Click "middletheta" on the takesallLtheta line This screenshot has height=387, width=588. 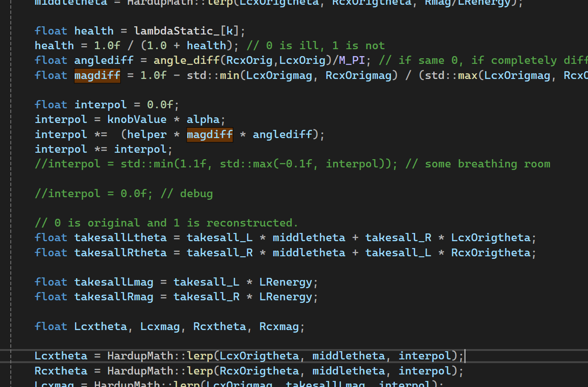[309, 238]
